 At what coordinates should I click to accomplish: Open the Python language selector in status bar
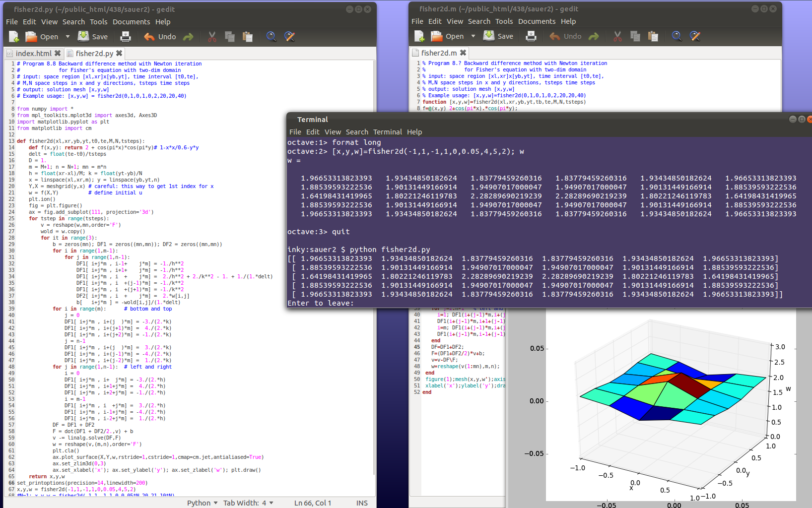[x=202, y=503]
